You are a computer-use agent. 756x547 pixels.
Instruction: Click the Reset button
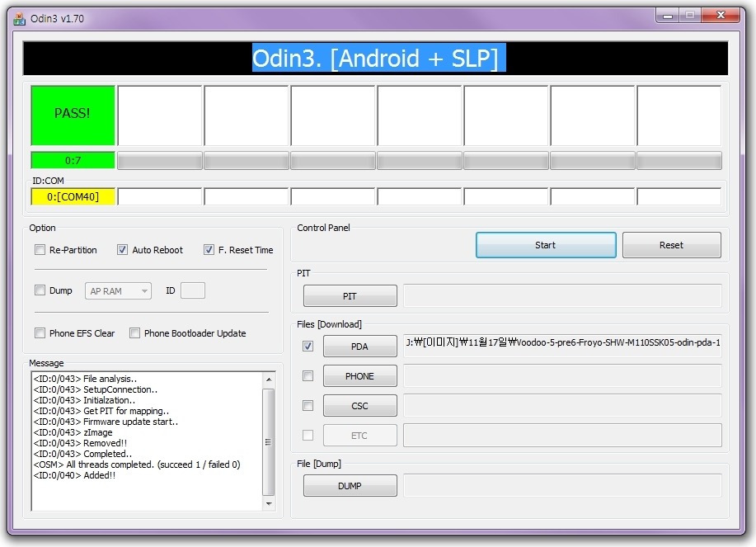[x=672, y=245]
